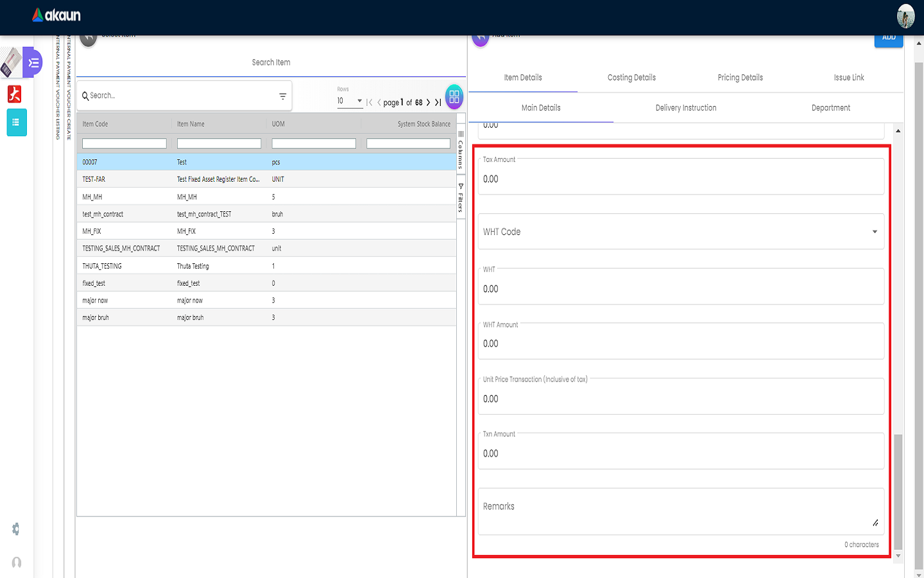Click the form's vertical scrollbar thumb

tap(898, 491)
